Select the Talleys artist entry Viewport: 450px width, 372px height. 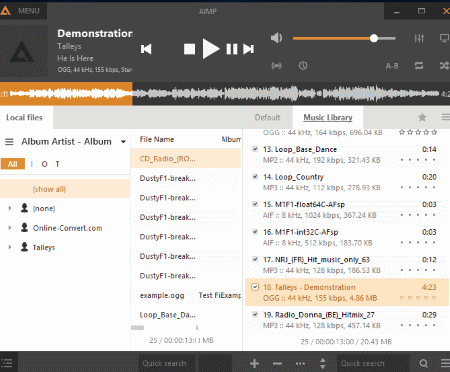(x=44, y=247)
